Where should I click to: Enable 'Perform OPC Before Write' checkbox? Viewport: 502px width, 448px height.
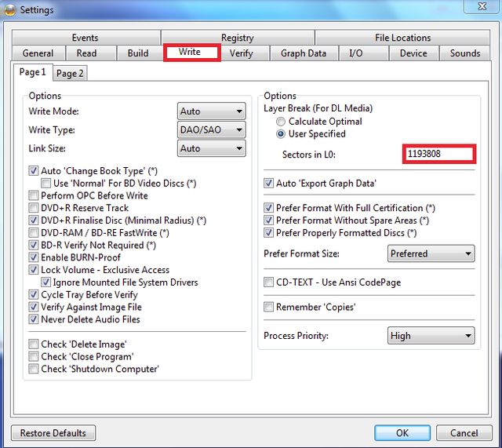(34, 195)
